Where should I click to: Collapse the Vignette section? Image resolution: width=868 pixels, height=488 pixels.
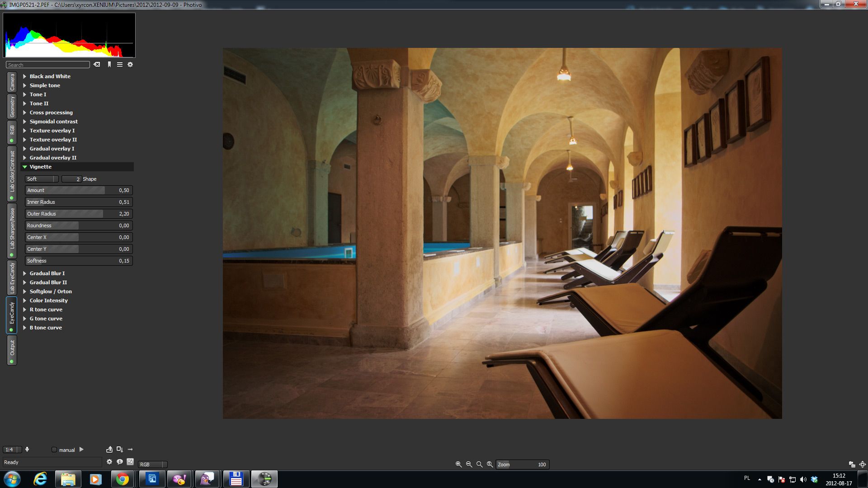[x=25, y=167]
